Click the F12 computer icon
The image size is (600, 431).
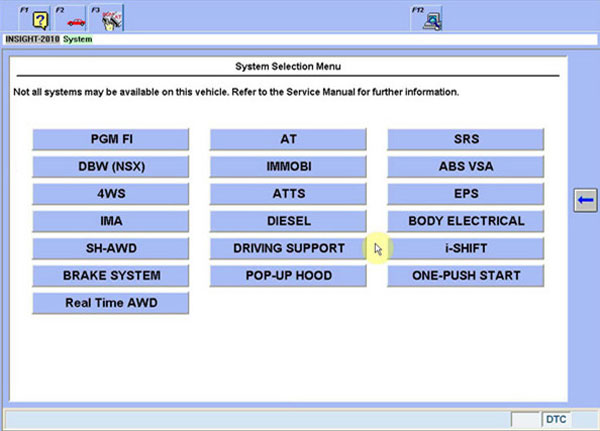[x=433, y=19]
